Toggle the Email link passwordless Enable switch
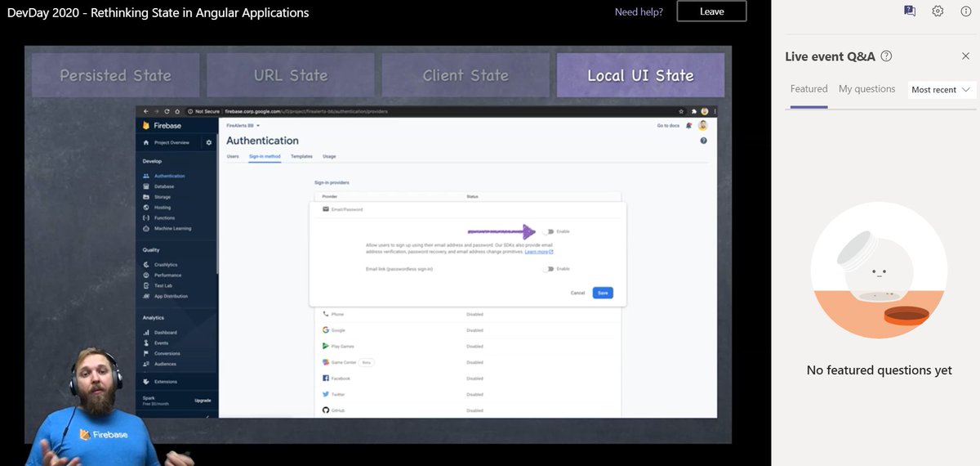 point(548,268)
